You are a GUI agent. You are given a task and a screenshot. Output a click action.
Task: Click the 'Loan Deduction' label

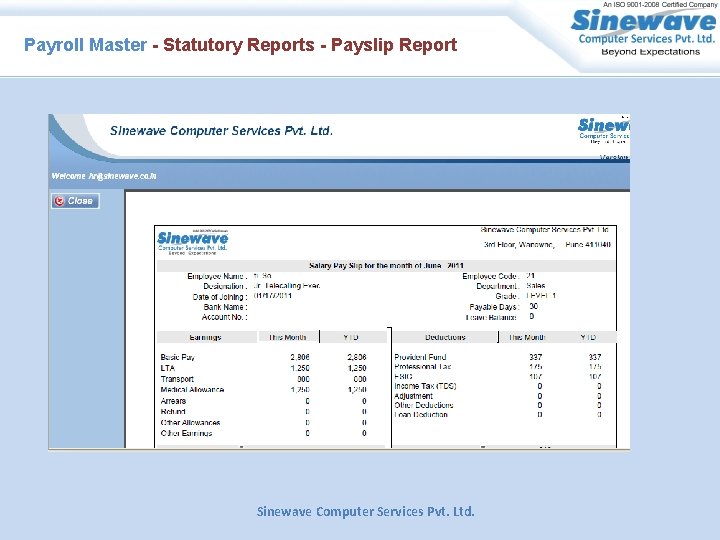(421, 415)
